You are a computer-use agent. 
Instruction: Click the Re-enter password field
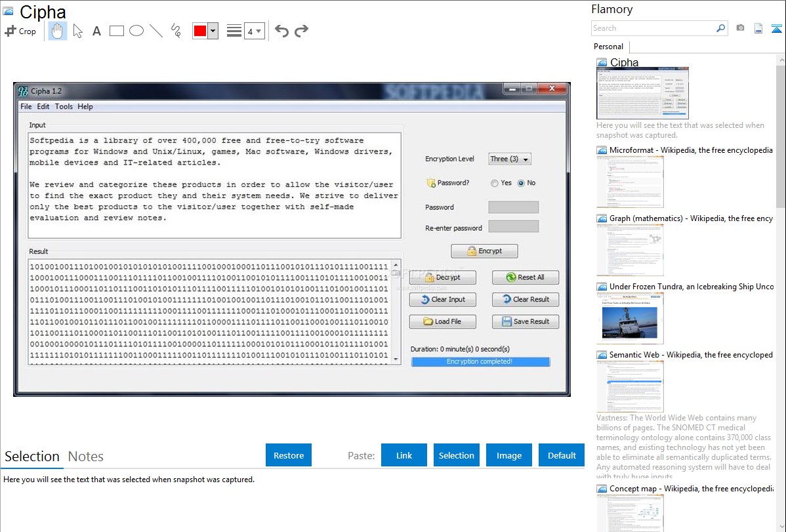click(513, 226)
